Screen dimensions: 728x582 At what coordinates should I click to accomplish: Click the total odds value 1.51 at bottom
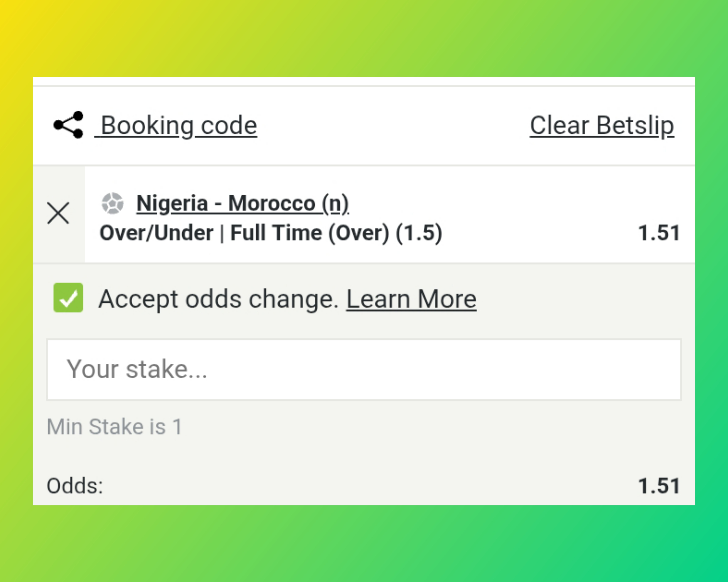pos(659,486)
